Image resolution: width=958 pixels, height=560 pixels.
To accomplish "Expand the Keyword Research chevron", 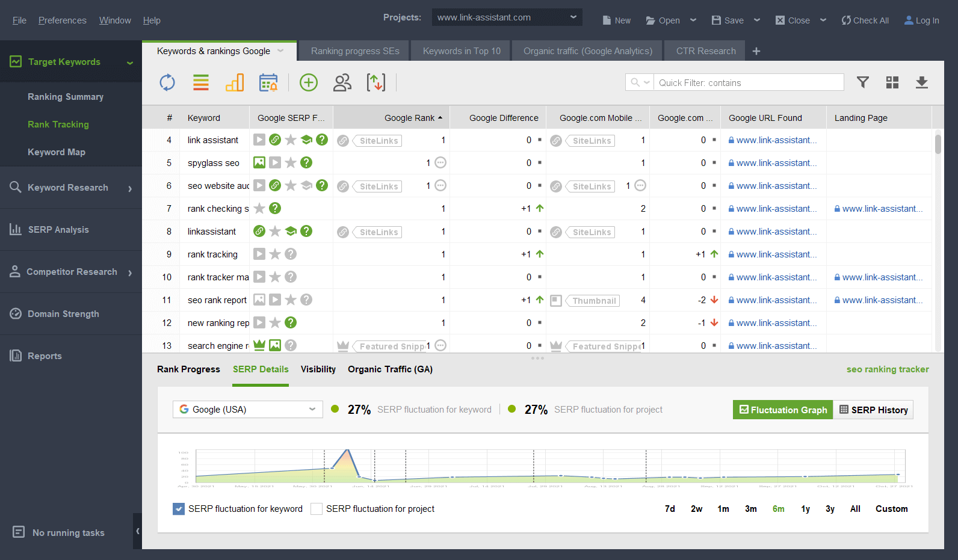I will click(x=130, y=188).
